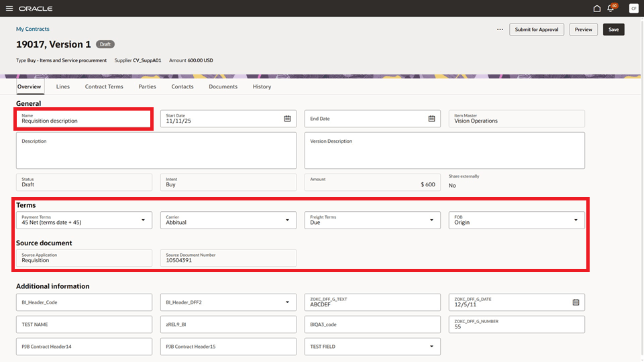This screenshot has width=644, height=362.
Task: Click the Description text area
Action: coord(156,151)
